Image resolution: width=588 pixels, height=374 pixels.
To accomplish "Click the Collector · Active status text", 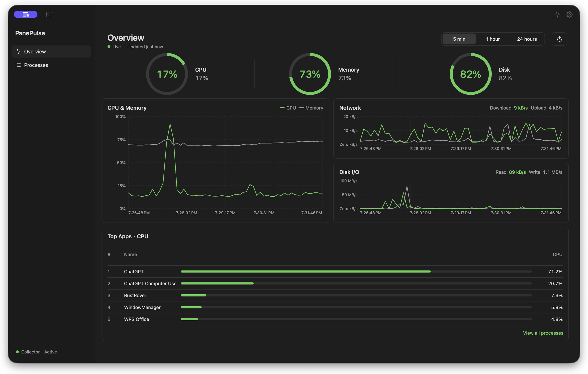I will 39,352.
